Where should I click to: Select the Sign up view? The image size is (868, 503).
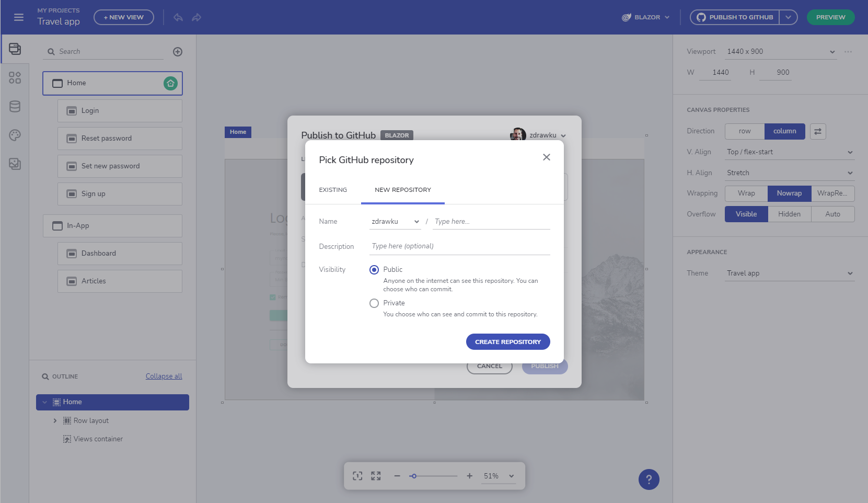pyautogui.click(x=120, y=194)
